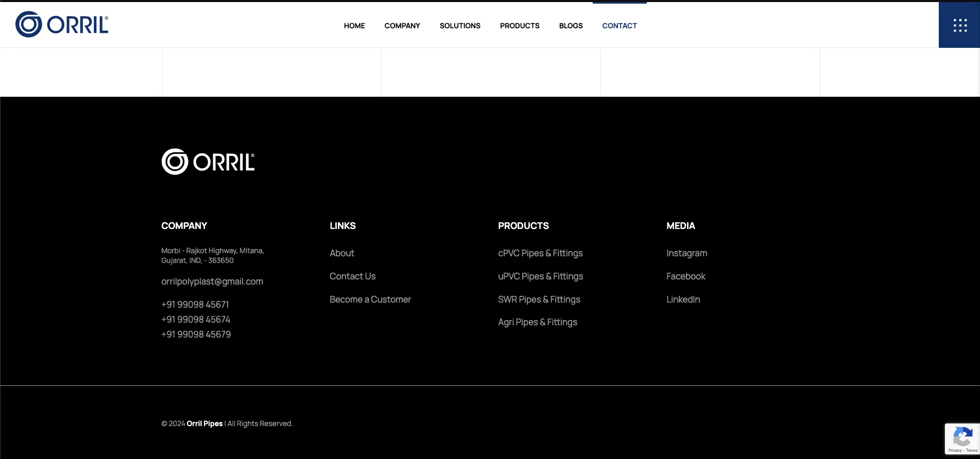Click the white ORRIL footer logo

208,162
